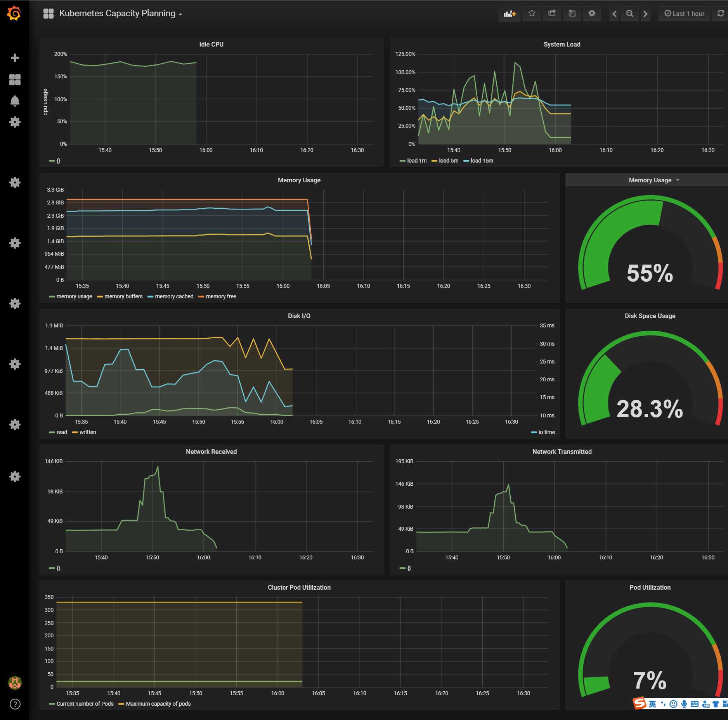
Task: Open the Pod Utilization gauge panel title
Action: [650, 587]
